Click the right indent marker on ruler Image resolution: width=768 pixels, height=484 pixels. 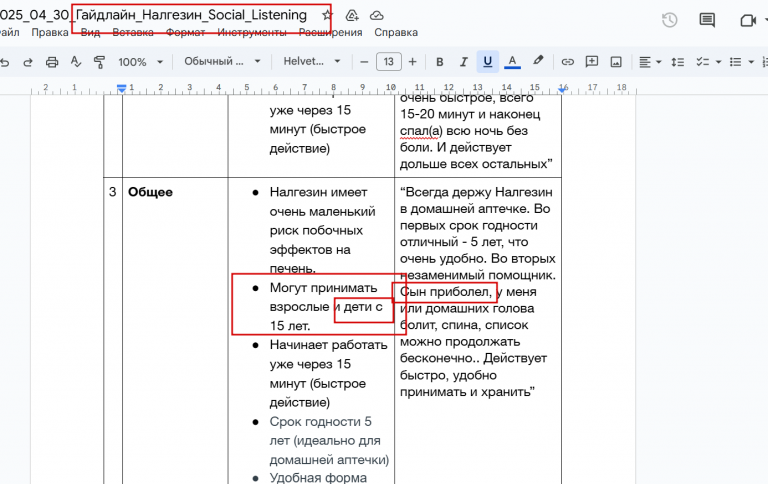tap(563, 89)
